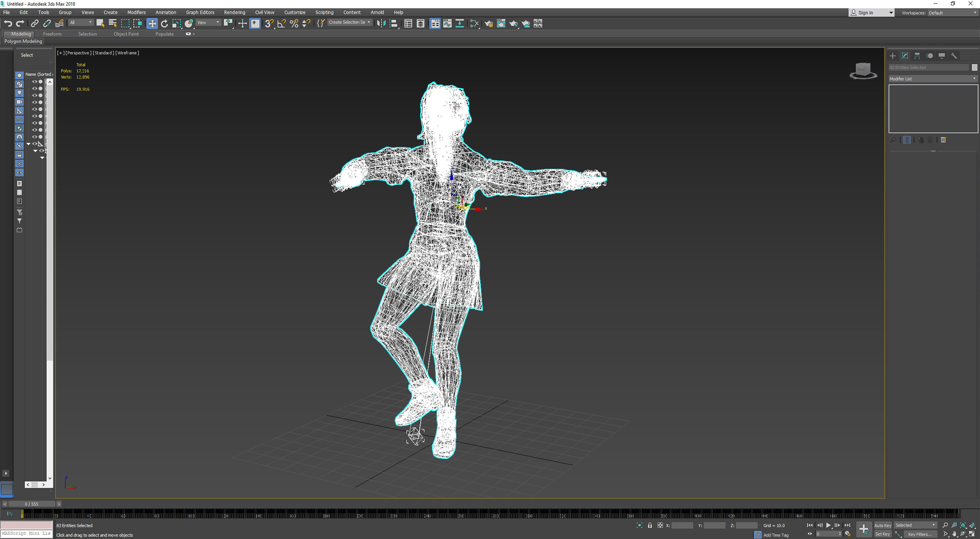Open the Rendering menu
980x539 pixels.
click(234, 13)
